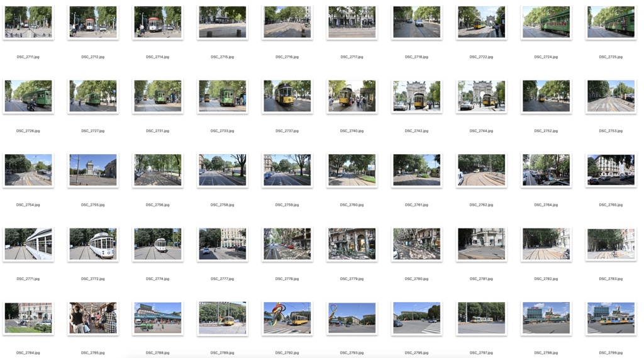The image size is (644, 358).
Task: Select thumbnail of DSC_2764.jpg
Action: 546,170
